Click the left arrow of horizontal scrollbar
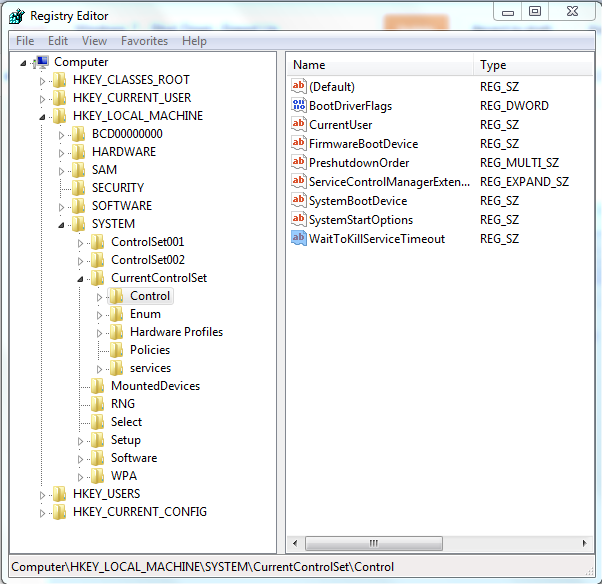This screenshot has width=602, height=584. point(295,543)
